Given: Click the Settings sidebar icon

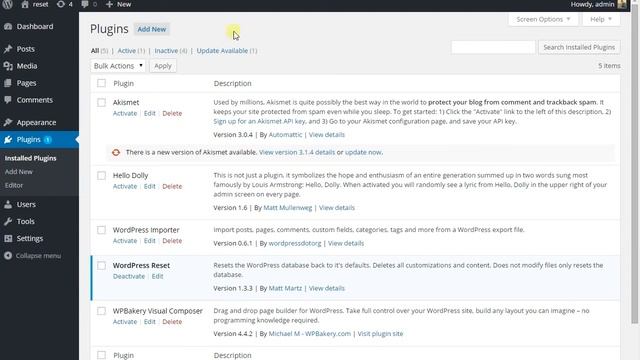Looking at the screenshot, I should click(x=8, y=238).
